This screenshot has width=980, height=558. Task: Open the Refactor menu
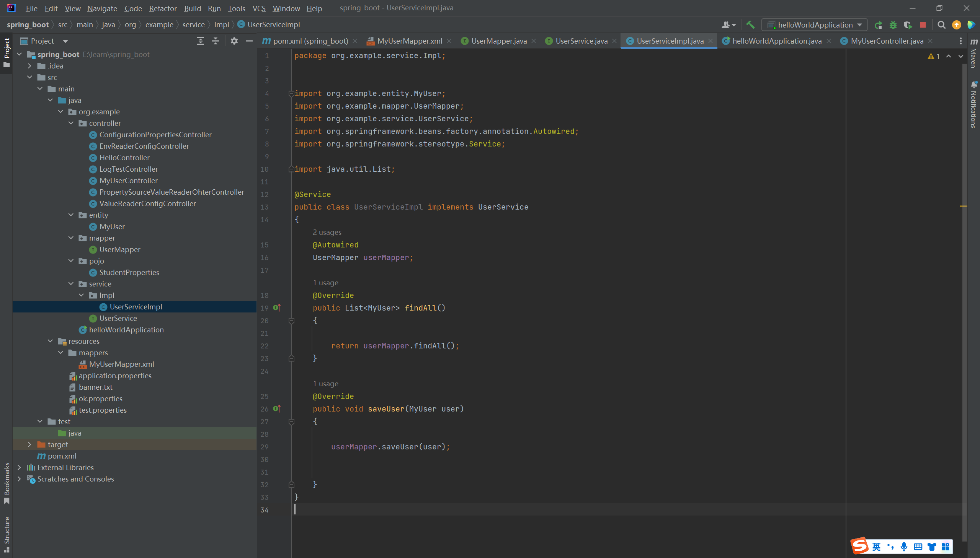pyautogui.click(x=163, y=8)
